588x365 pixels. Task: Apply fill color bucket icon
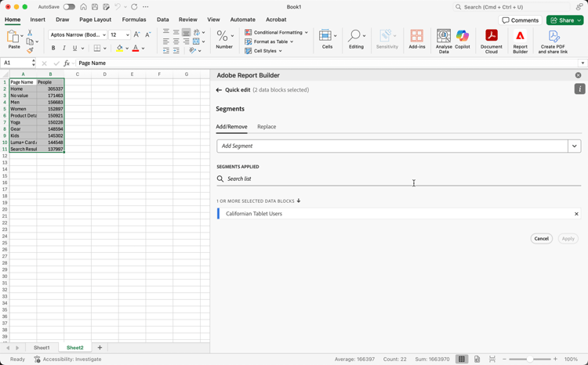119,48
